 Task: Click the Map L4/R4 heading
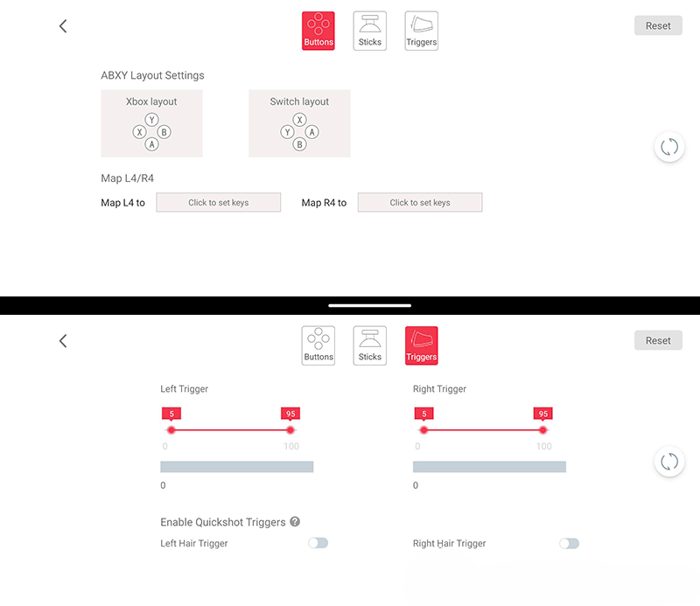point(127,178)
